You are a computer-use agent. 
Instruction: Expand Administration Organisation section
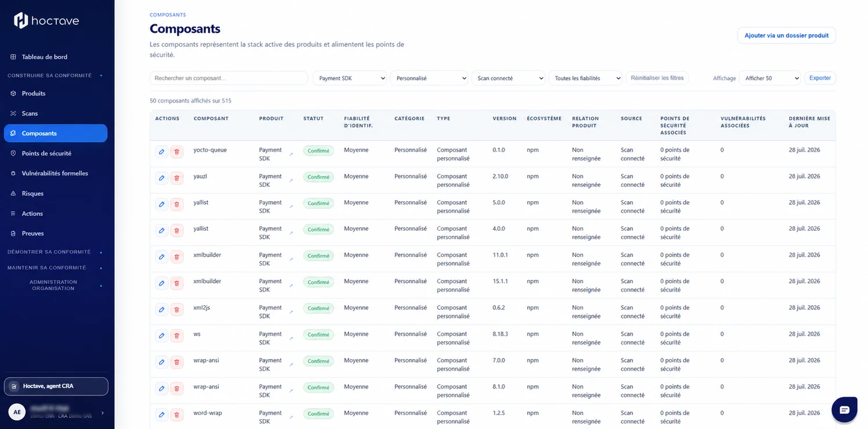click(54, 285)
